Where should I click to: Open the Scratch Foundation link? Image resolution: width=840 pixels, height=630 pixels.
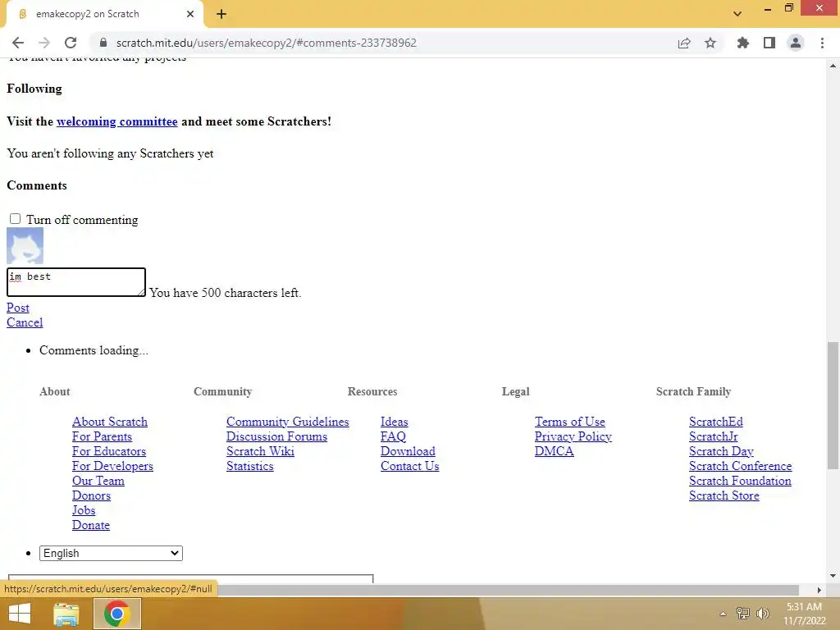coord(740,481)
